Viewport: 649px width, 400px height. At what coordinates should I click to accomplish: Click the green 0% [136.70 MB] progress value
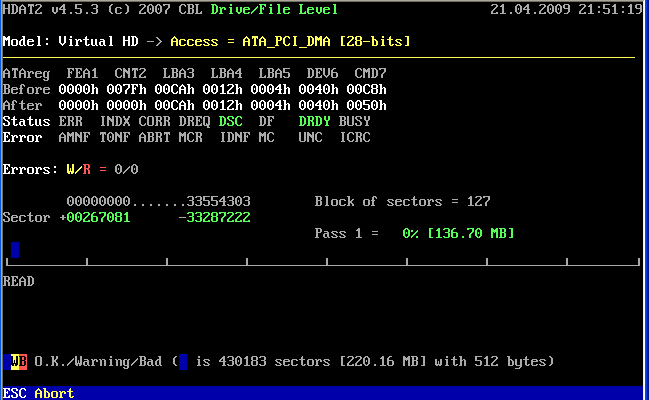coord(458,233)
